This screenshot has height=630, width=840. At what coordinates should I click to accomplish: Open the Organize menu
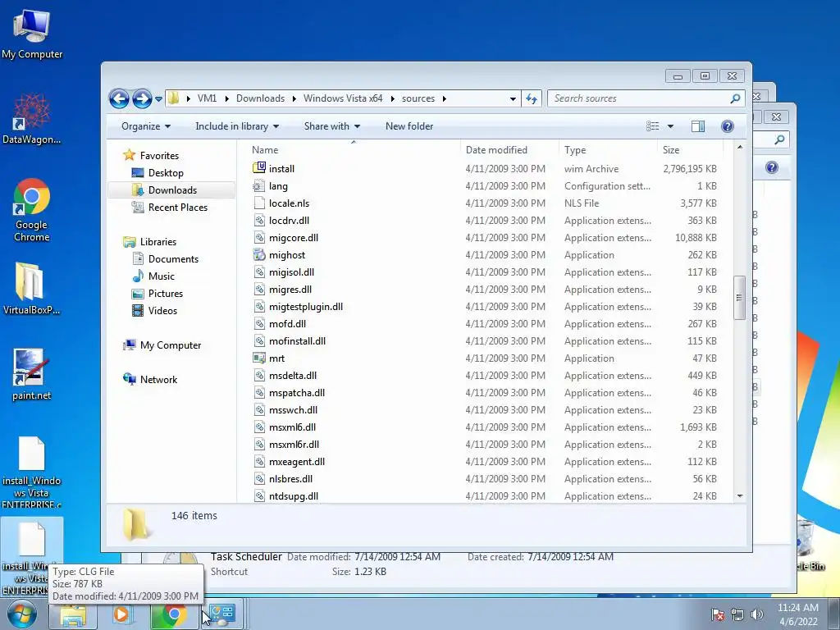(x=146, y=126)
